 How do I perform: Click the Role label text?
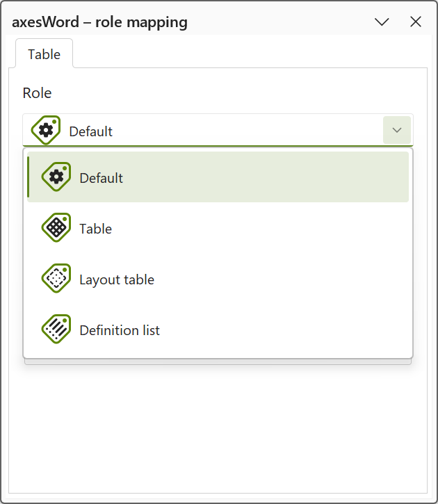pos(37,93)
